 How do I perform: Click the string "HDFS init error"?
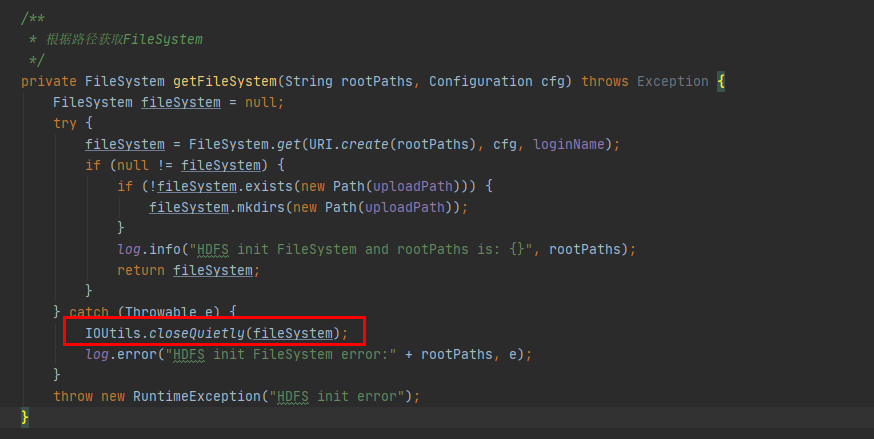[x=337, y=396]
